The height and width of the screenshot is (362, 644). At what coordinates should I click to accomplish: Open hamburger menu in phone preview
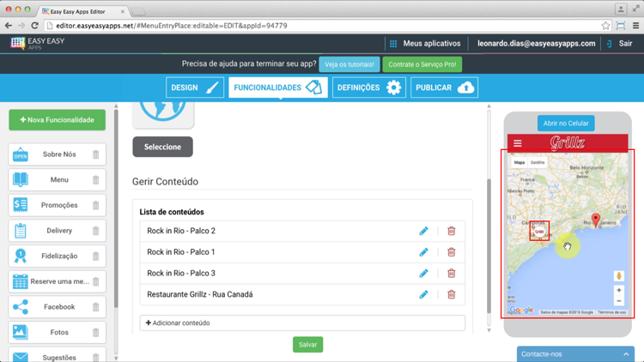[517, 143]
